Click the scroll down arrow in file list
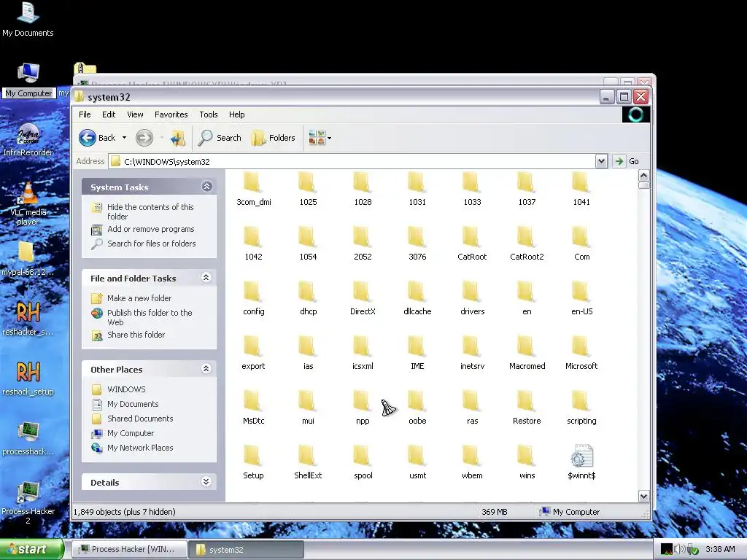This screenshot has height=560, width=747. click(643, 496)
